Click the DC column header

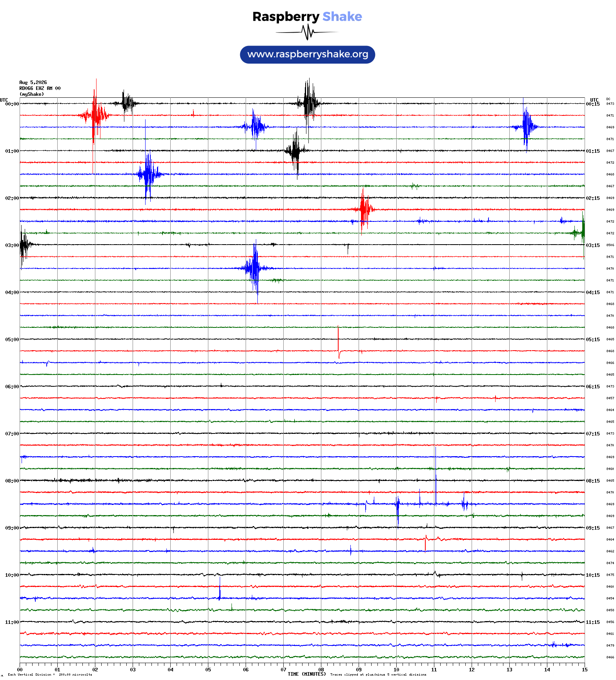coord(608,99)
